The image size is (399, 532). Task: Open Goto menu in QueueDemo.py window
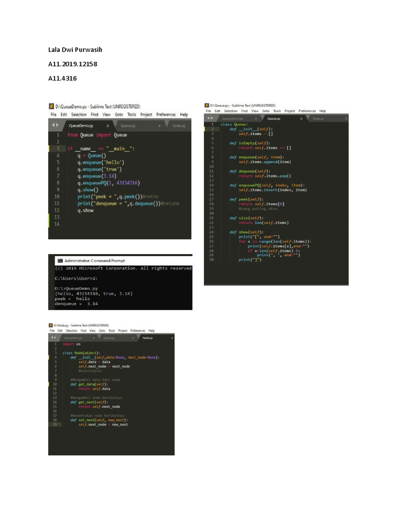(119, 115)
